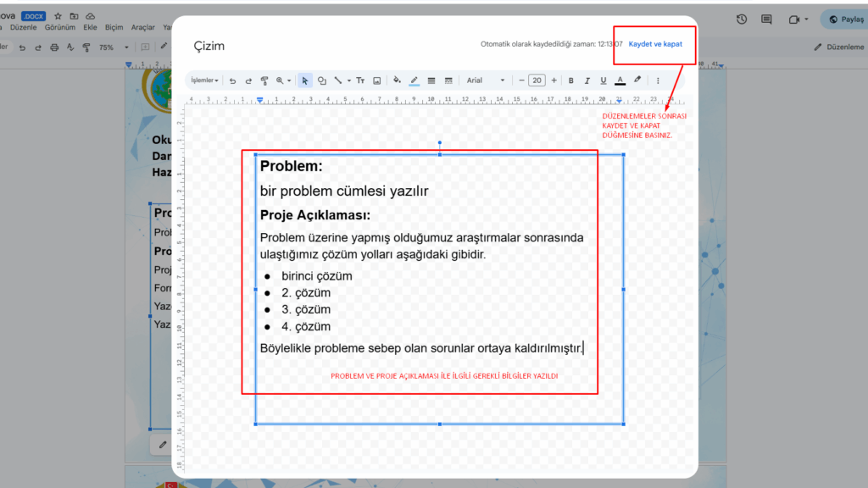Open border weight options

[431, 80]
